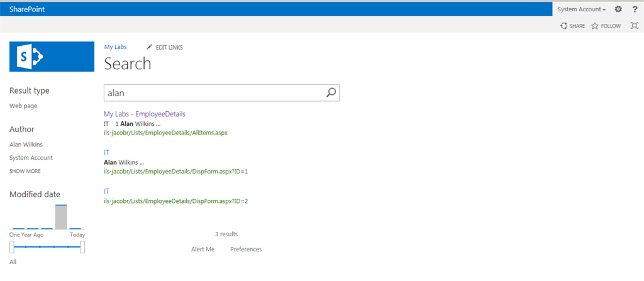
Task: Click the tall bar in Modified date chart
Action: click(x=61, y=216)
